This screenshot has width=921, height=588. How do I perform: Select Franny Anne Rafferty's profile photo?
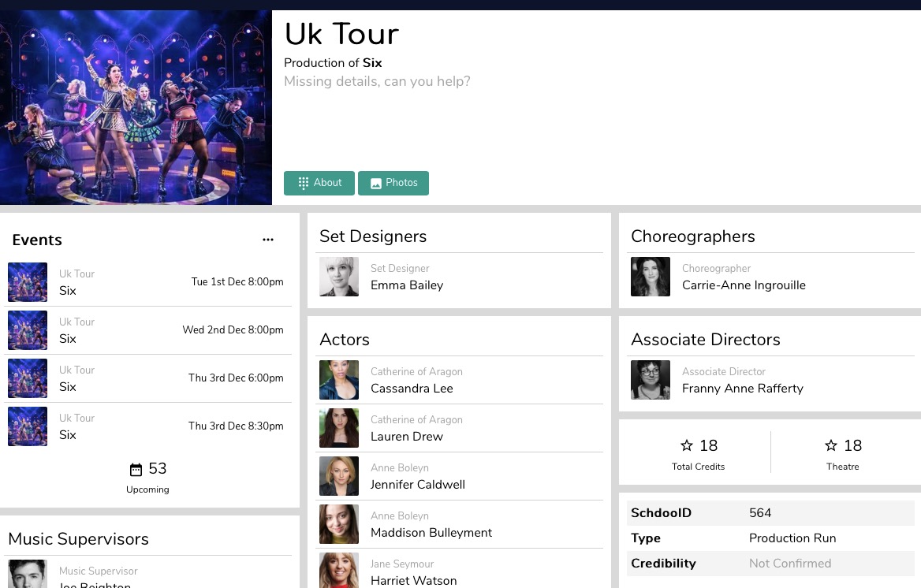[651, 380]
